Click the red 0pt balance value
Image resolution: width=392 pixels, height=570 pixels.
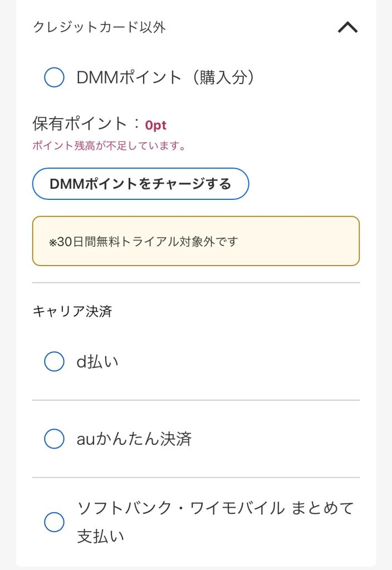(156, 125)
